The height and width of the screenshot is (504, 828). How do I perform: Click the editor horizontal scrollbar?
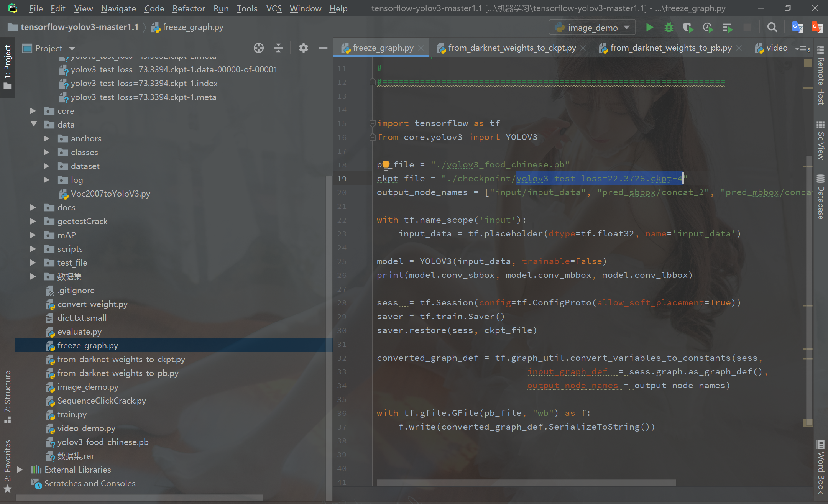pos(526,483)
